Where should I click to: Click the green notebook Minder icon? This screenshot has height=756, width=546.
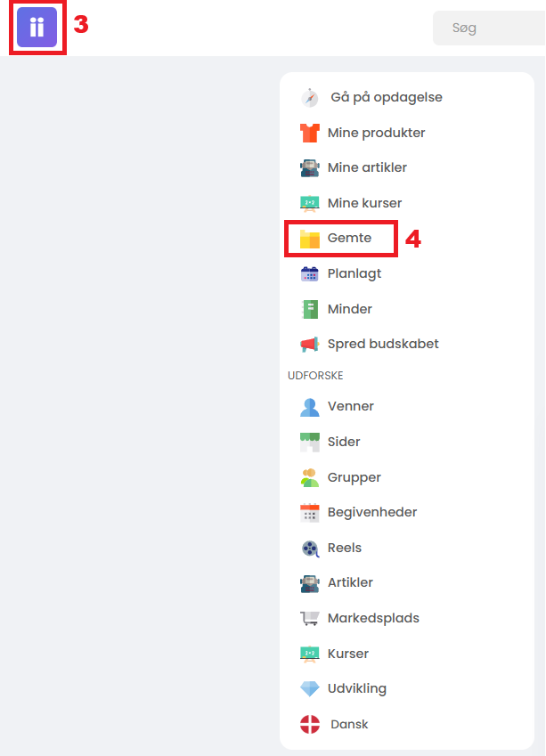tap(310, 309)
